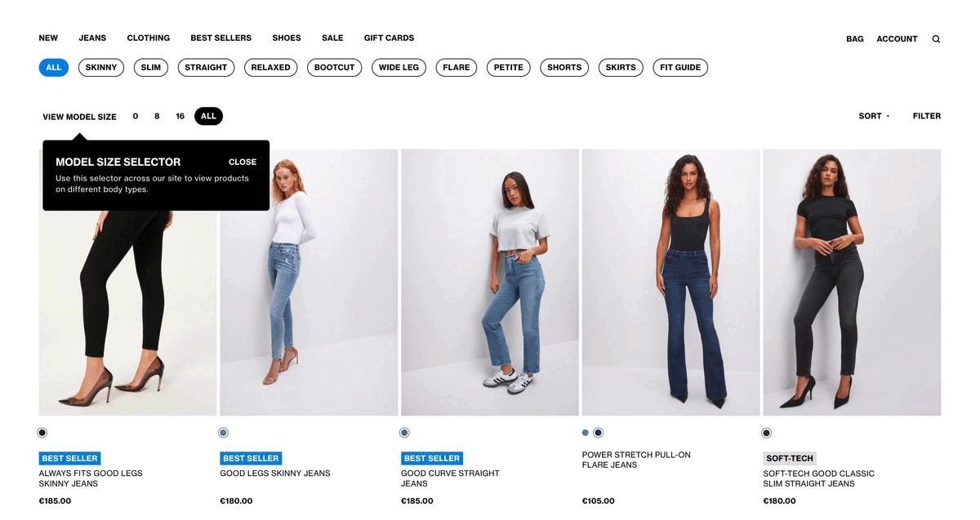Filter by Wide Leg pill
Image resolution: width=980 pixels, height=520 pixels.
pos(399,68)
